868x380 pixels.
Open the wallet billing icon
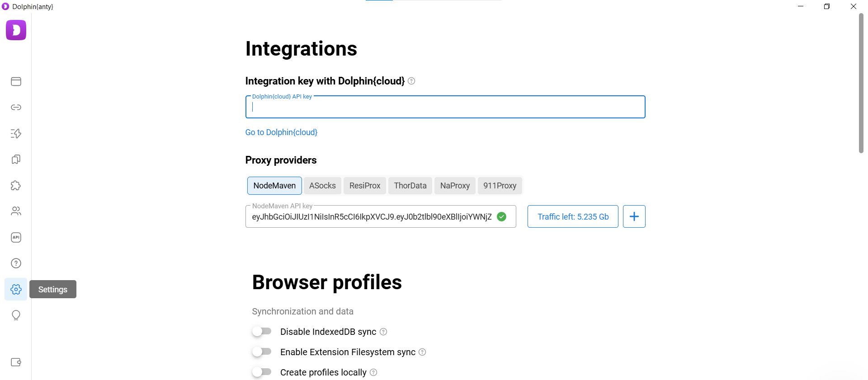click(16, 362)
